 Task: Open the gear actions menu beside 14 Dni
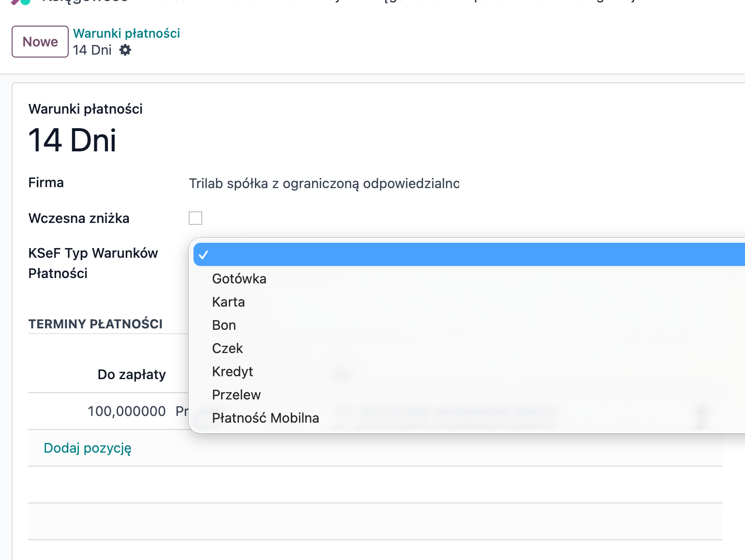pyautogui.click(x=125, y=50)
